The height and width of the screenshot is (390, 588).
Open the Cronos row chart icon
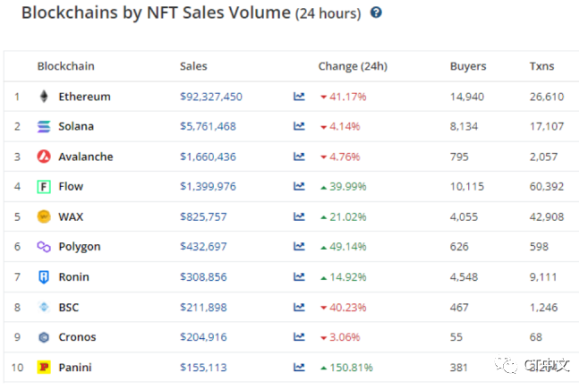[299, 337]
